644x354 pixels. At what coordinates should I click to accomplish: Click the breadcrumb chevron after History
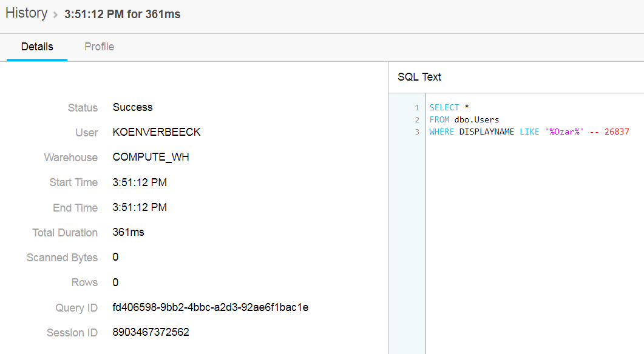click(x=55, y=14)
